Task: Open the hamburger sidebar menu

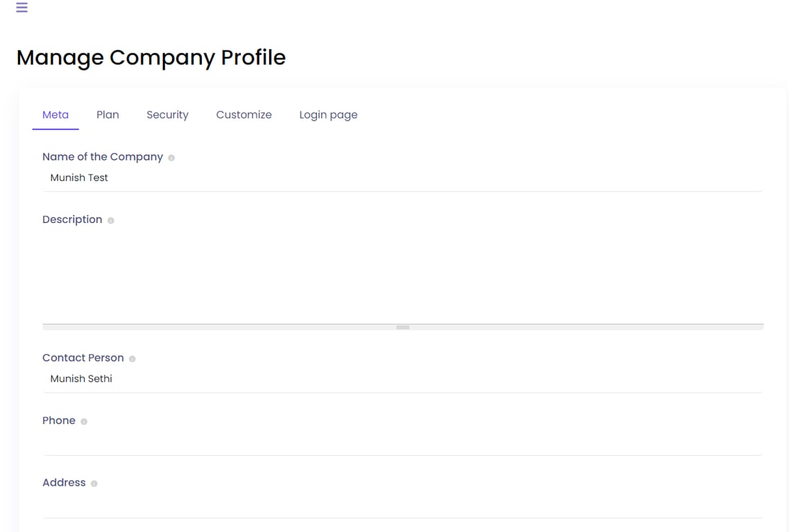Action: click(x=22, y=8)
